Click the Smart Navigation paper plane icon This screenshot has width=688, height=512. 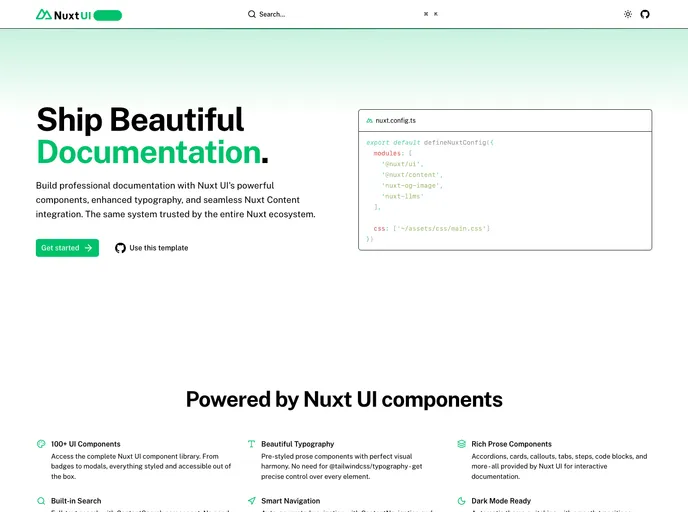251,501
